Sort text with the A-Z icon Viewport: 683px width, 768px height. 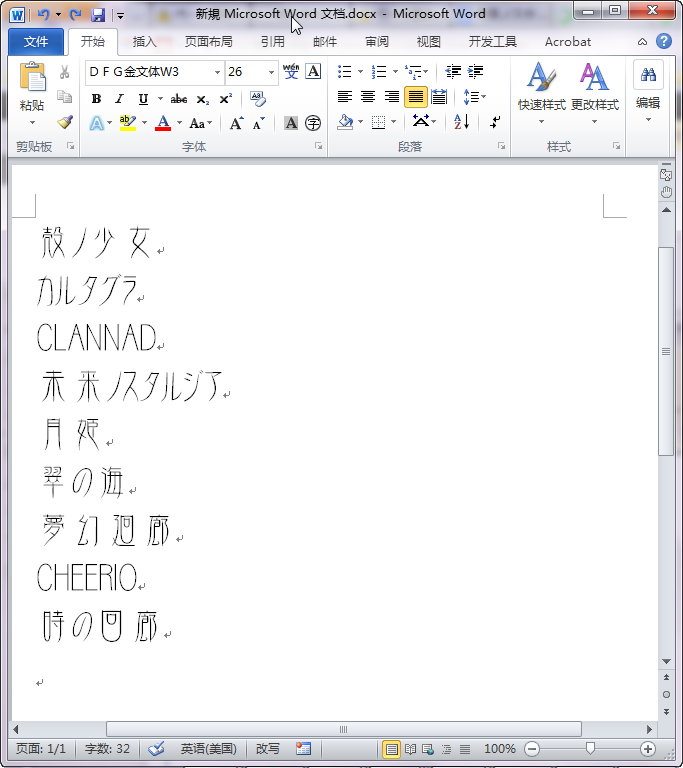pyautogui.click(x=462, y=121)
